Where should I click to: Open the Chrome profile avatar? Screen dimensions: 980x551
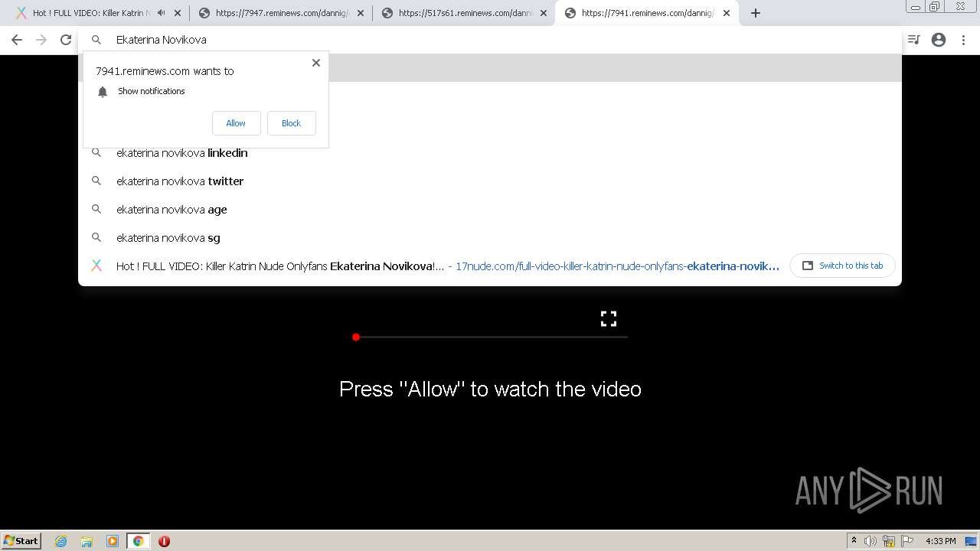coord(939,40)
